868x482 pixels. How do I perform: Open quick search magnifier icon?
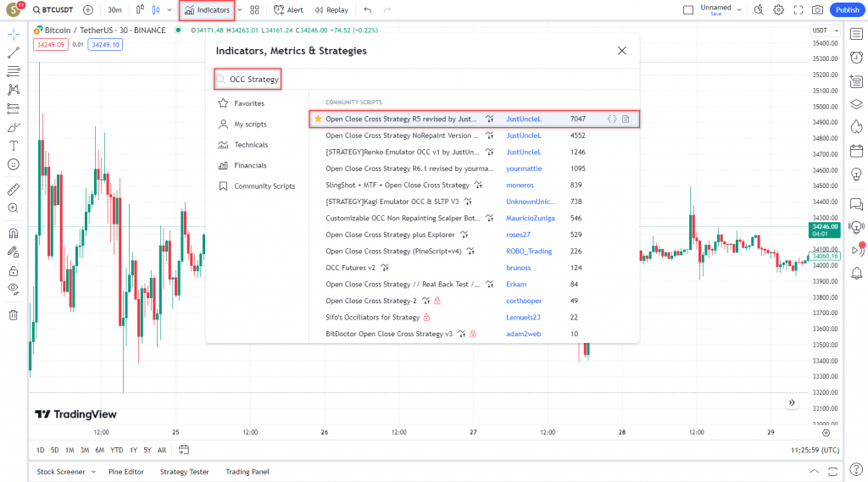[x=759, y=10]
